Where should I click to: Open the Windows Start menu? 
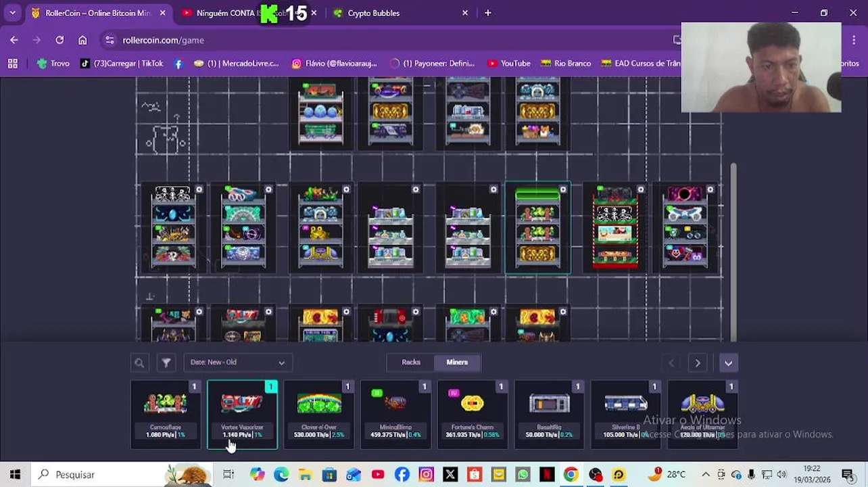tap(15, 474)
